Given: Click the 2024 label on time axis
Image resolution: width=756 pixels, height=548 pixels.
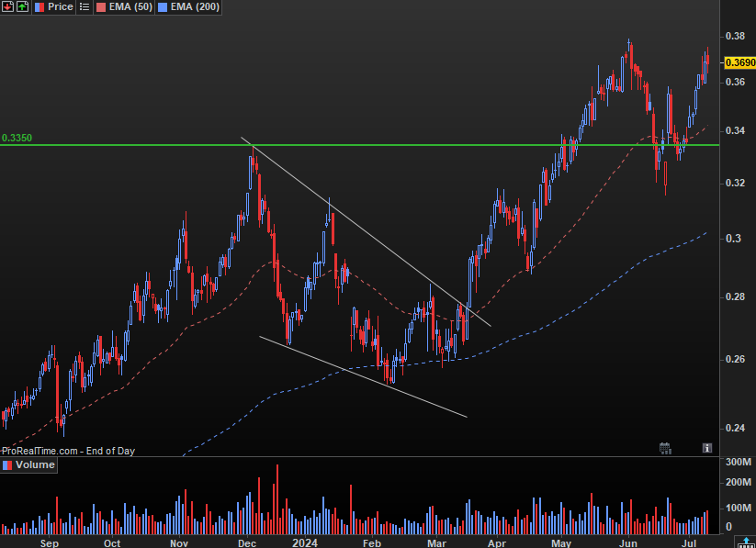Looking at the screenshot, I should point(305,543).
